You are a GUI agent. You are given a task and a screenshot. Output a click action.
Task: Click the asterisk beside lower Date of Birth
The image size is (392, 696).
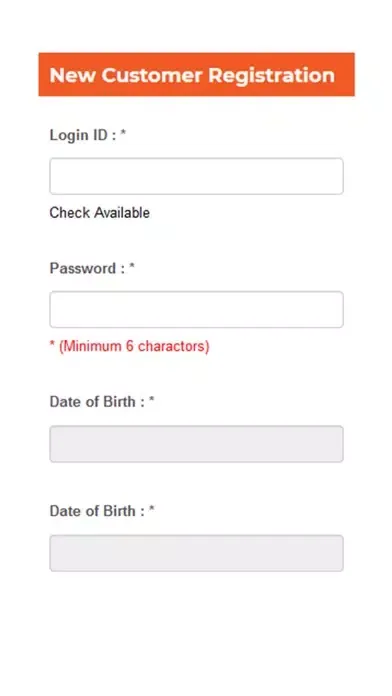(151, 509)
